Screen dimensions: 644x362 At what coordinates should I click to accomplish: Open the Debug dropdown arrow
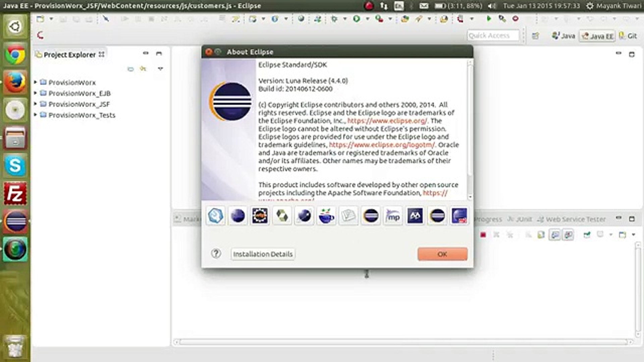click(x=344, y=19)
